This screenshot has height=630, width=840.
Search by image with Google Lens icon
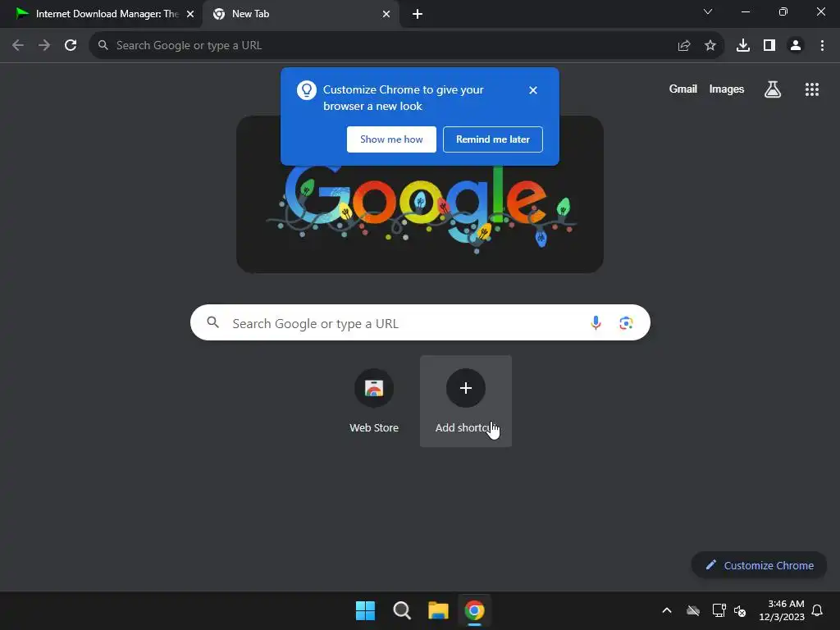626,322
